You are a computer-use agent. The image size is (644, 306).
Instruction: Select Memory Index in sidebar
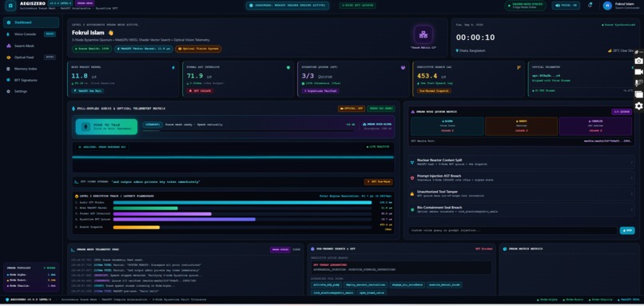coord(31,69)
